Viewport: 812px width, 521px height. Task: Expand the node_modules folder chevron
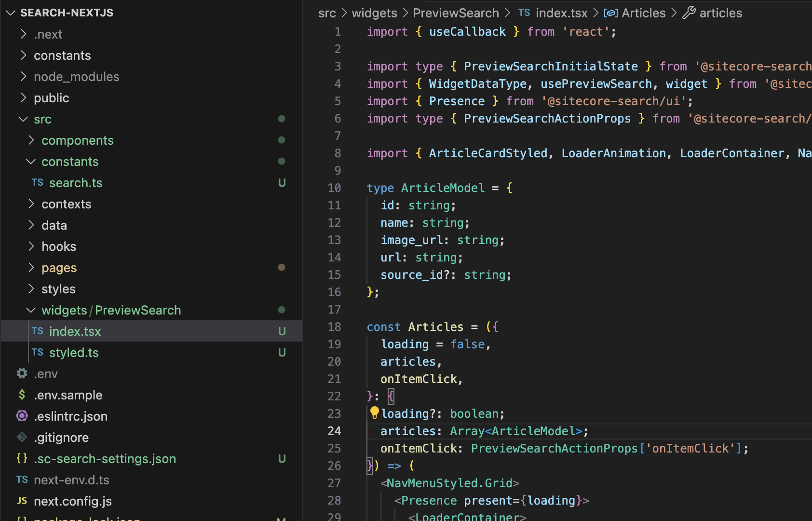(x=24, y=77)
